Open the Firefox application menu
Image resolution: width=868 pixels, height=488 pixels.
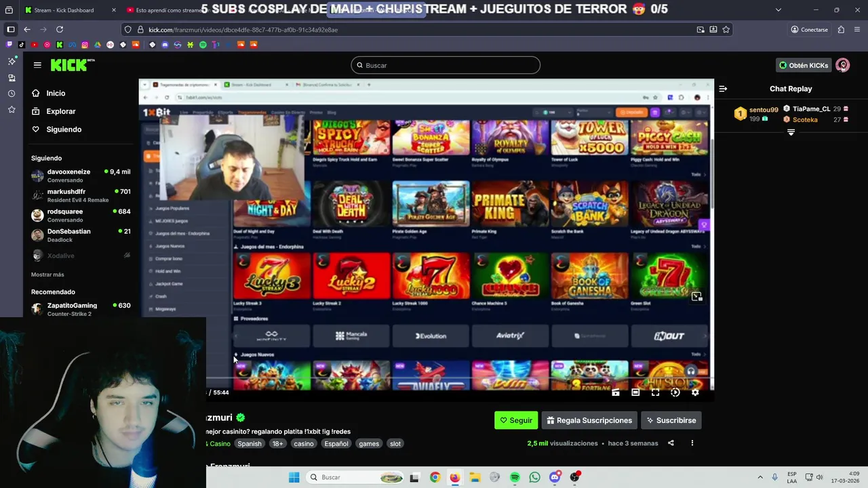click(857, 29)
